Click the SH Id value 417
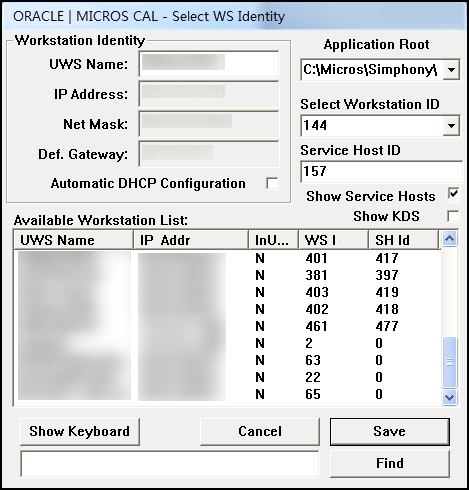Image resolution: width=469 pixels, height=490 pixels. [x=387, y=258]
